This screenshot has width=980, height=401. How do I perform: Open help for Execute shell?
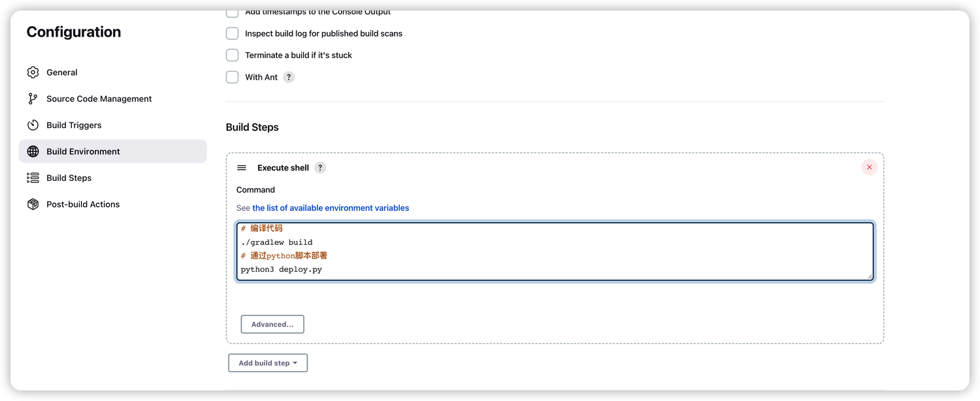[x=320, y=168]
